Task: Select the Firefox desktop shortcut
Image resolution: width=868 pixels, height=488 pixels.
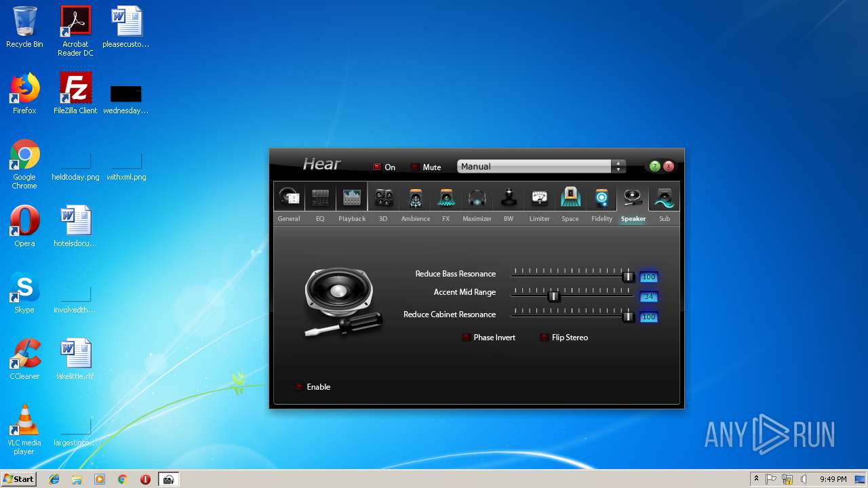Action: tap(24, 94)
